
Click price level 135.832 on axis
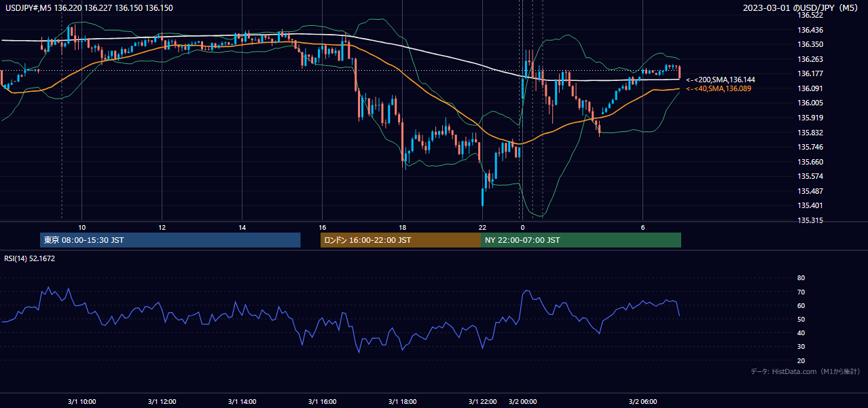[810, 133]
